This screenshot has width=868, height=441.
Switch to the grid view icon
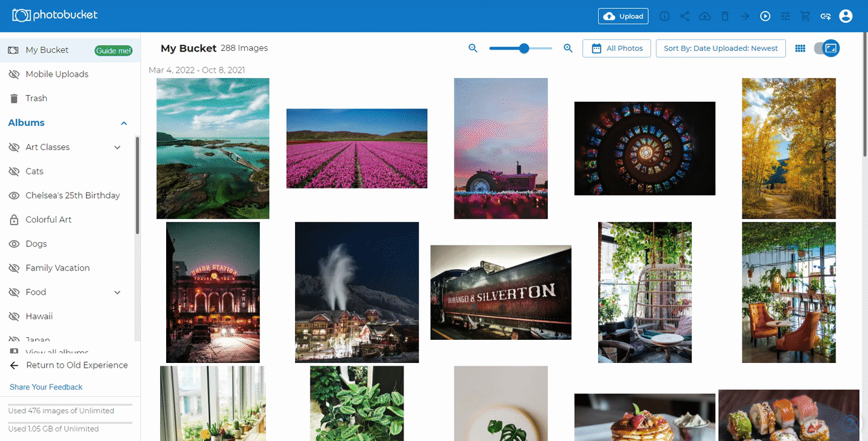point(800,48)
